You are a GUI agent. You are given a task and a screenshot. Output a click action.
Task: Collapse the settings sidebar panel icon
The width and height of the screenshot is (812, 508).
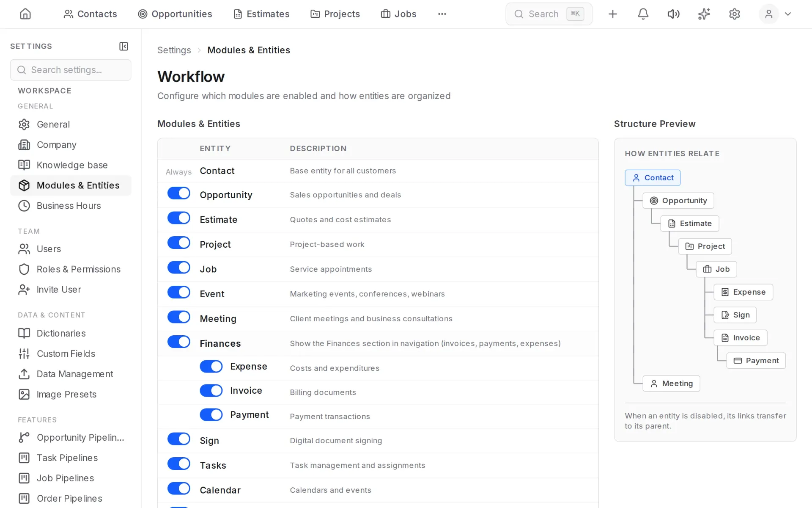coord(123,46)
